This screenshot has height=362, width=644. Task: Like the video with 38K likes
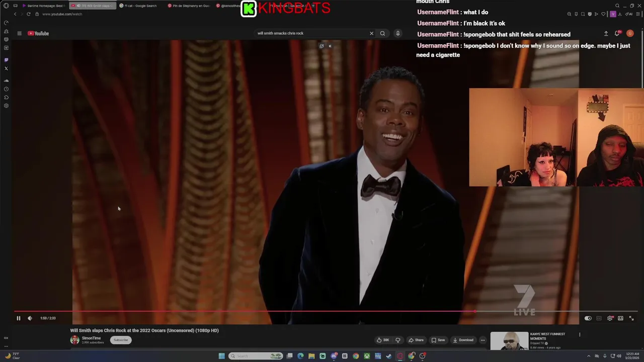coord(383,340)
